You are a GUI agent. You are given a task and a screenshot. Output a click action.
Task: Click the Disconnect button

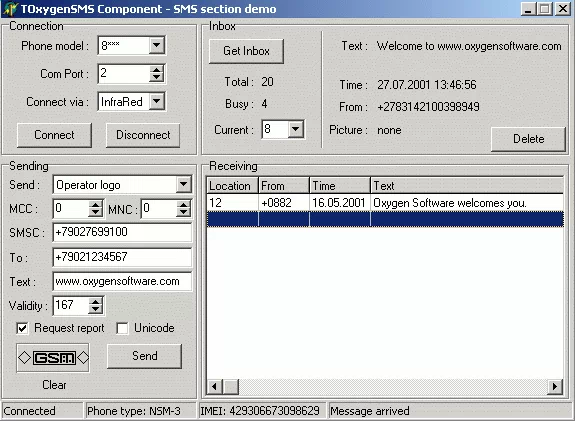tap(143, 135)
